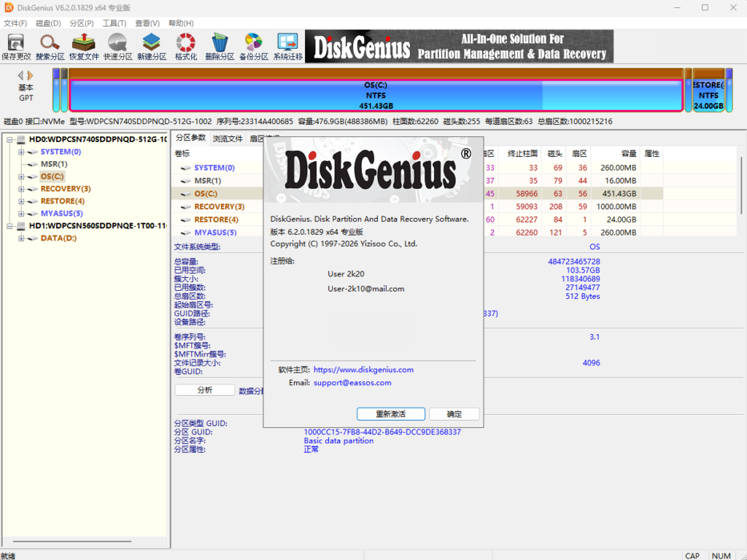
Task: Switch to the Browse Files (浏览文件) tab
Action: [x=228, y=139]
